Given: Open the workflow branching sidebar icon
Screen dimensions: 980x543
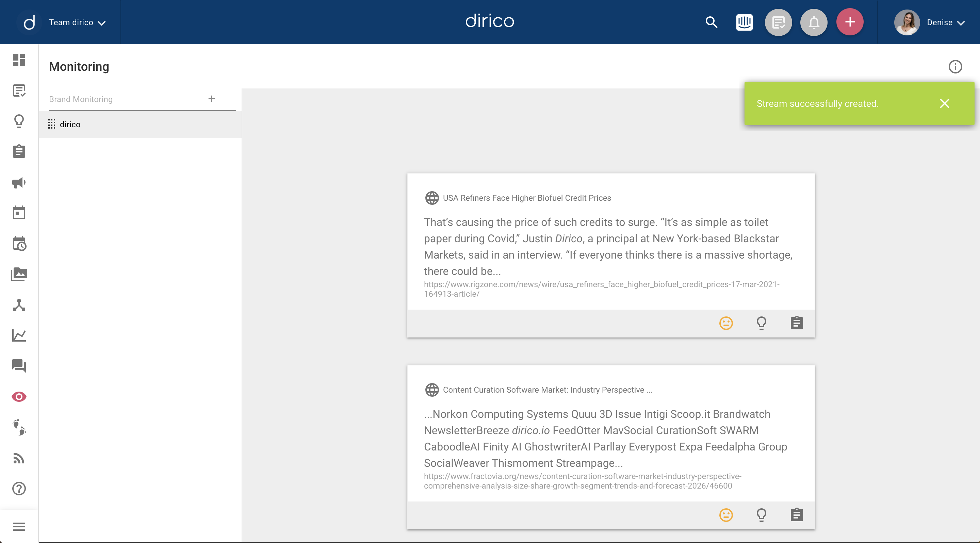Looking at the screenshot, I should [x=19, y=305].
